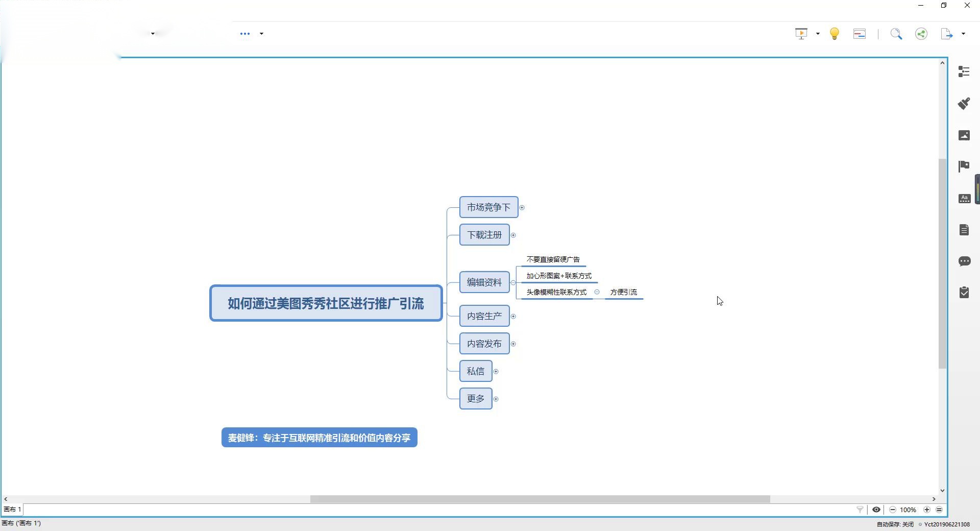Expand the 市场竞争下 topic

coord(522,207)
